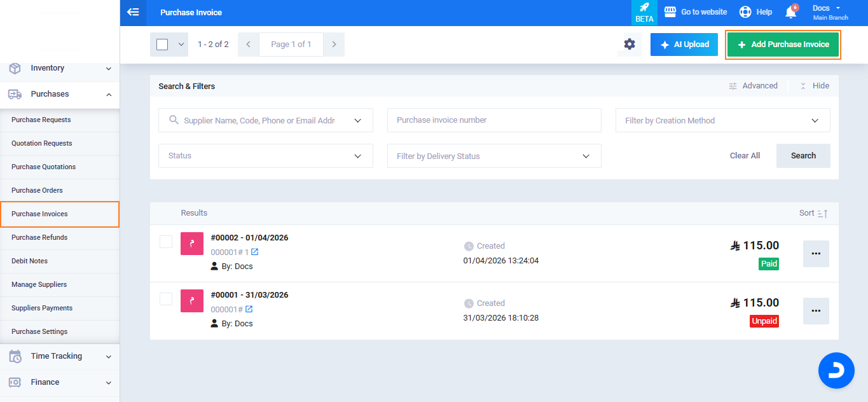This screenshot has width=868, height=402.
Task: Open Filter by Delivery Status dropdown
Action: tap(493, 156)
